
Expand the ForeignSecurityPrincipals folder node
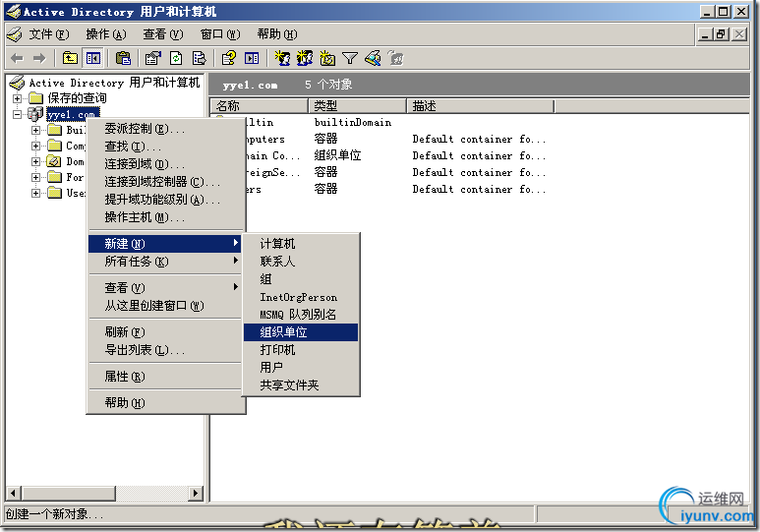[35, 177]
